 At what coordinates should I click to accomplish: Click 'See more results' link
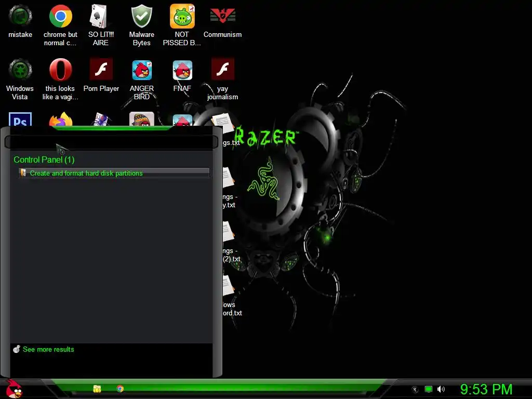coord(48,350)
